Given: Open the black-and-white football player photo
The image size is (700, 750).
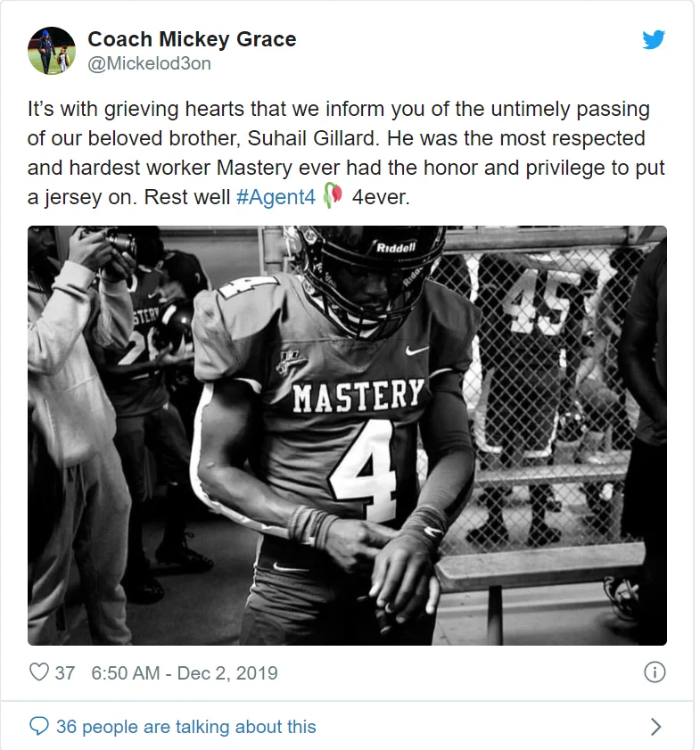Looking at the screenshot, I should 347,435.
